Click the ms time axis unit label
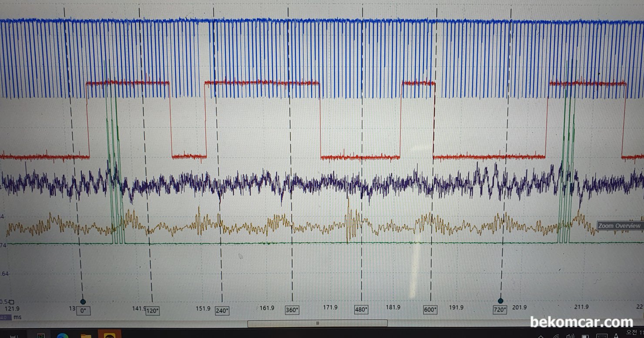The image size is (644, 338). point(17,317)
